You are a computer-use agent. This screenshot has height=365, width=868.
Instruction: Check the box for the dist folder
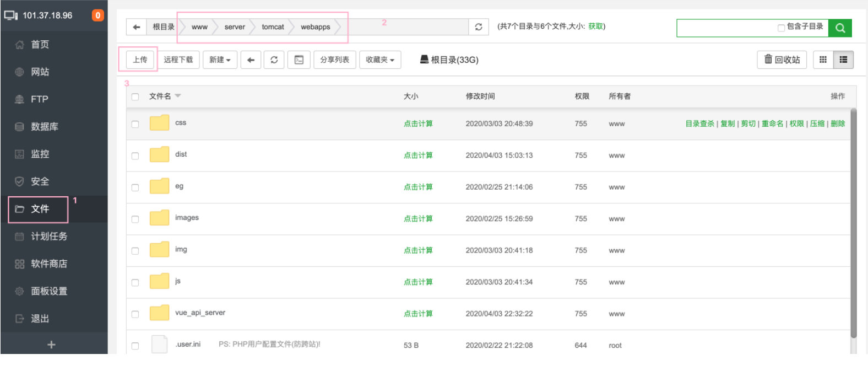[x=135, y=156]
